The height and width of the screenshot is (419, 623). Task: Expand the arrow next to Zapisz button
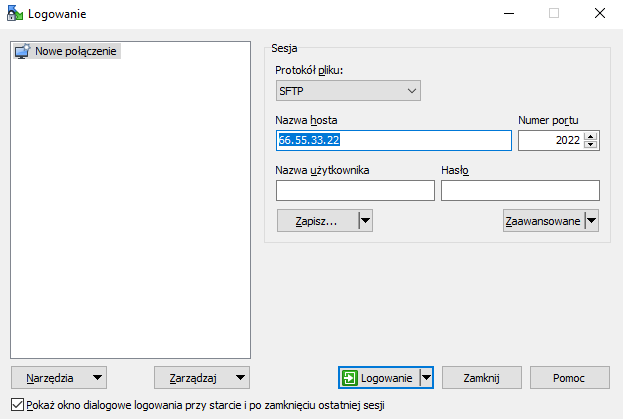pyautogui.click(x=365, y=220)
